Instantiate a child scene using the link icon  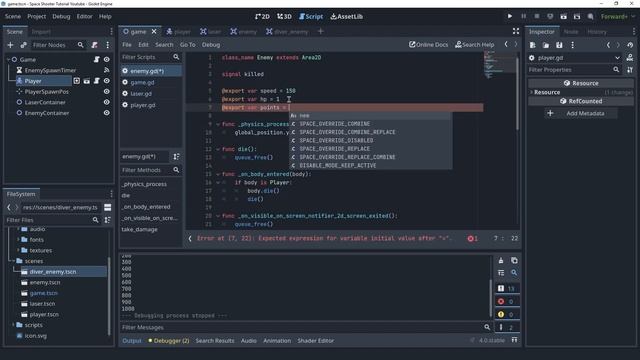[23, 45]
